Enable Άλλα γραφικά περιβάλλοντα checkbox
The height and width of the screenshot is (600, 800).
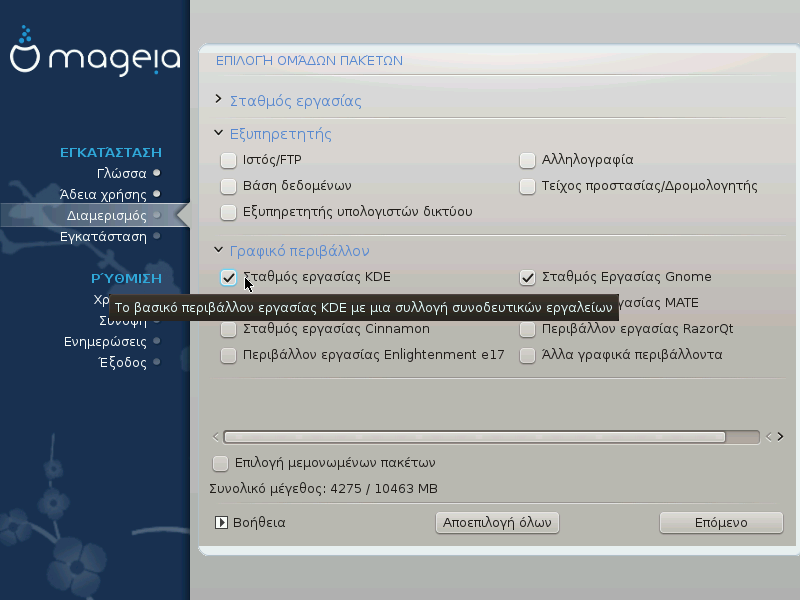(527, 356)
